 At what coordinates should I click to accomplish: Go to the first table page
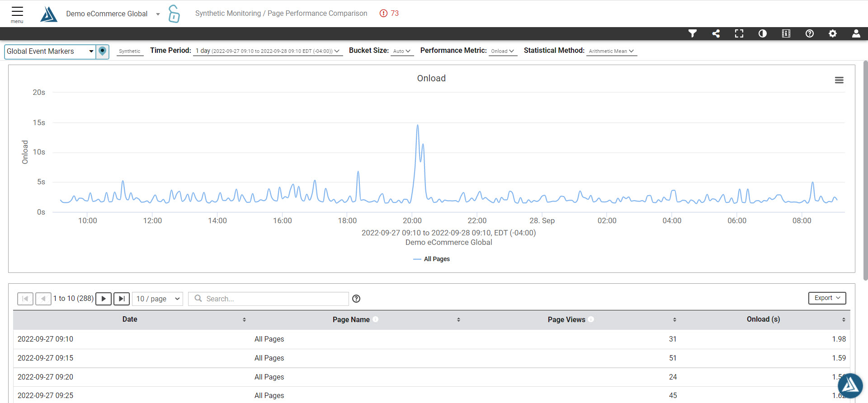click(x=25, y=299)
